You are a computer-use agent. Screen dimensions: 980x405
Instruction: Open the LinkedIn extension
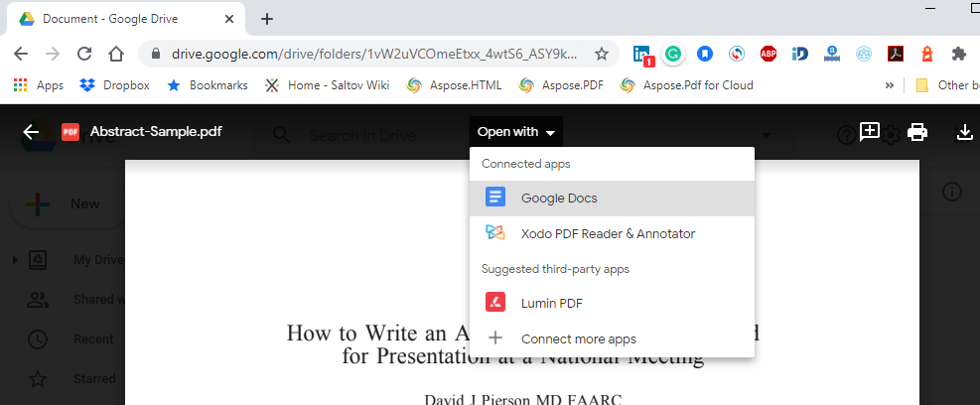(x=641, y=55)
